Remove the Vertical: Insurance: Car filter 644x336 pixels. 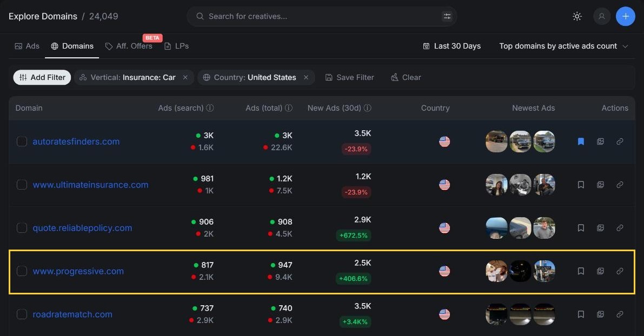pyautogui.click(x=185, y=77)
